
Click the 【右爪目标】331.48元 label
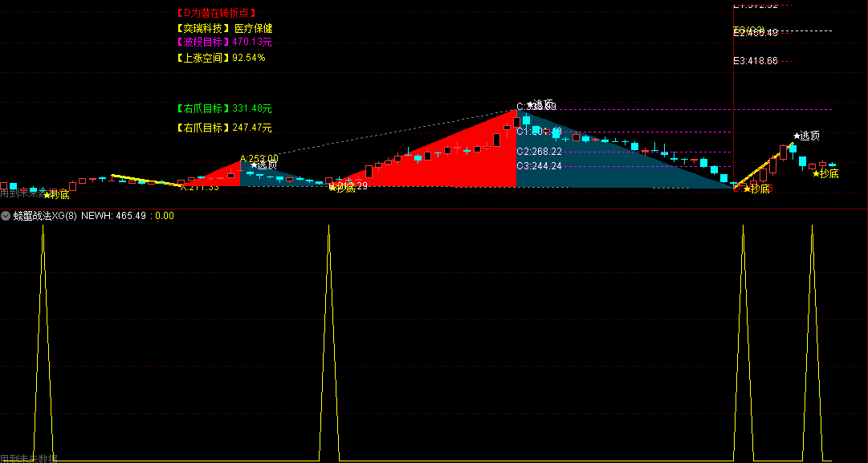[224, 108]
